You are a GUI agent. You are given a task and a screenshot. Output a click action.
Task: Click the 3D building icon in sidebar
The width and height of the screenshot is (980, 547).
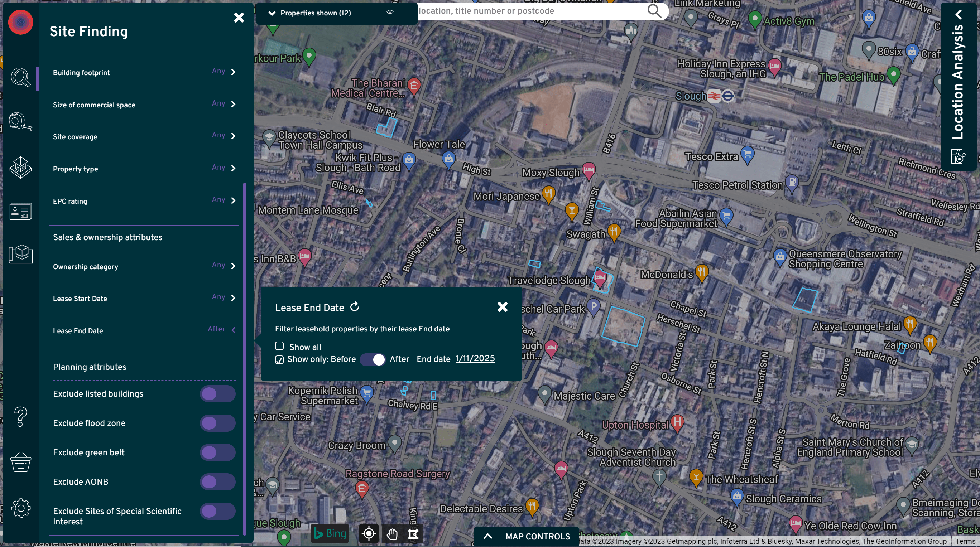point(19,166)
